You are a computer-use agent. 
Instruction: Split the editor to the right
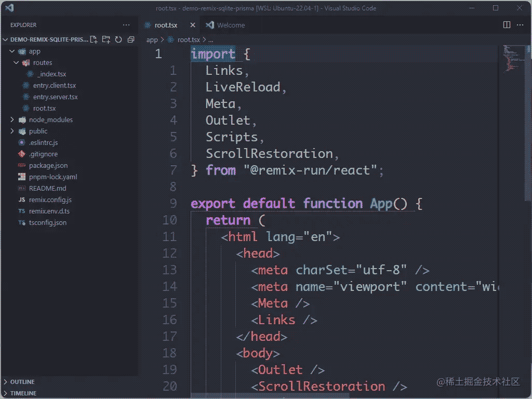(x=507, y=25)
